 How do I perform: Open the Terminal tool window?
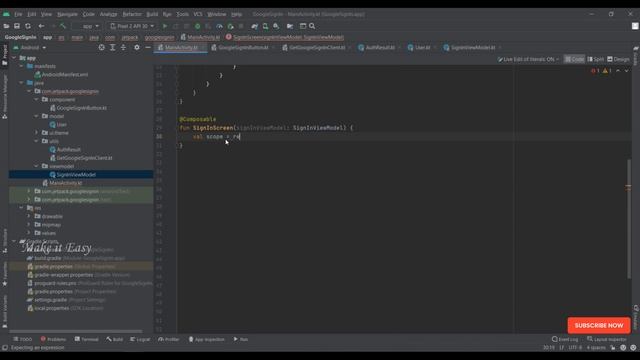click(87, 339)
